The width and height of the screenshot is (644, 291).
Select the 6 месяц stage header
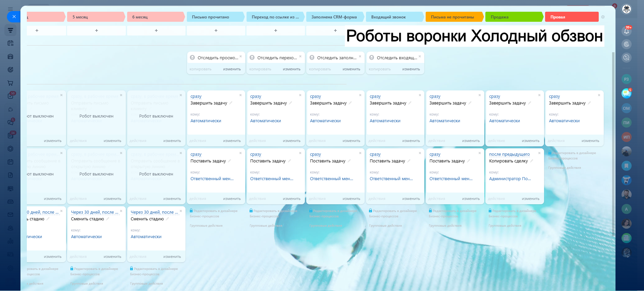(156, 17)
